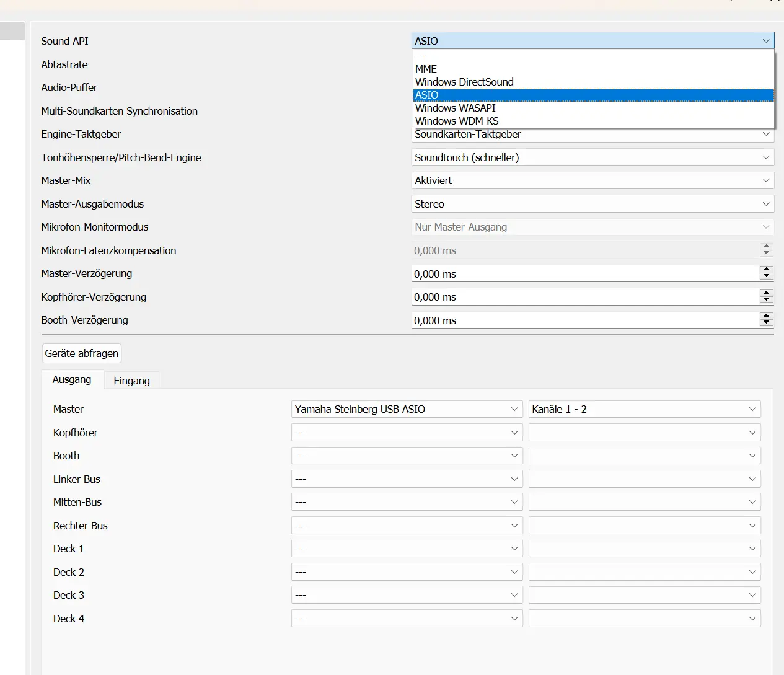Open Tonhöhensperre/Pitch-Bend-Engine dropdown

pyautogui.click(x=592, y=157)
